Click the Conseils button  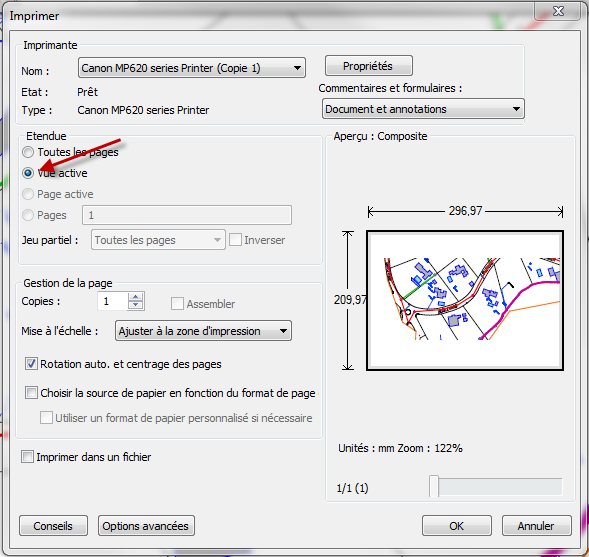53,526
